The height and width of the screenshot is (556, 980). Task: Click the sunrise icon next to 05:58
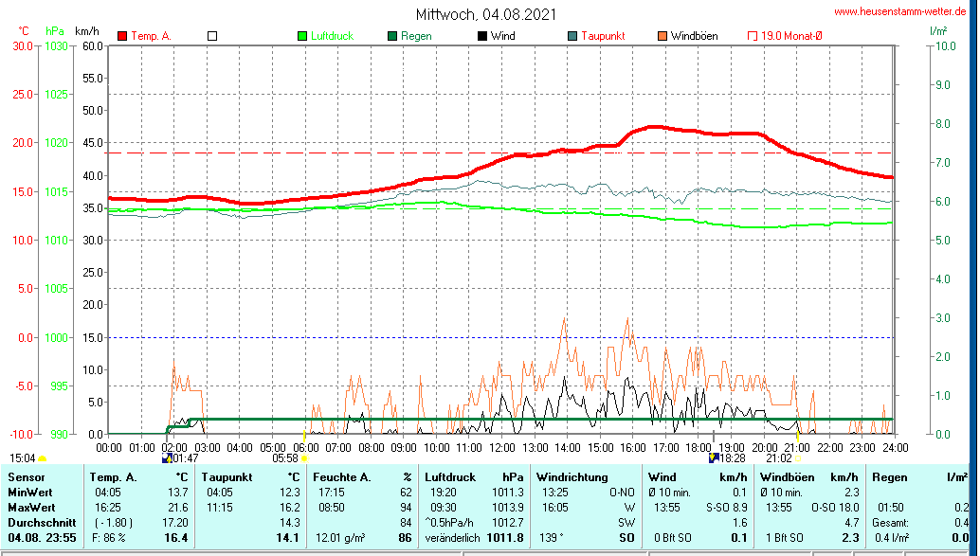[x=304, y=458]
